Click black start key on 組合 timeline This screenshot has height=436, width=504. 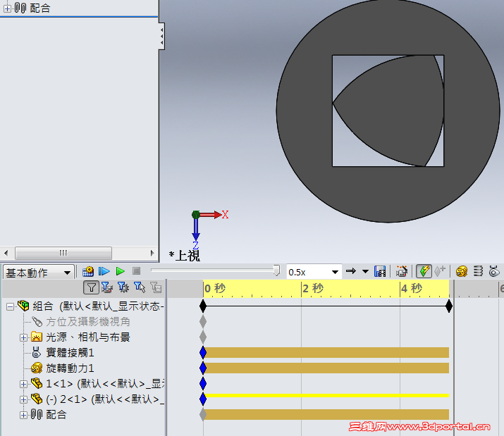(x=203, y=306)
